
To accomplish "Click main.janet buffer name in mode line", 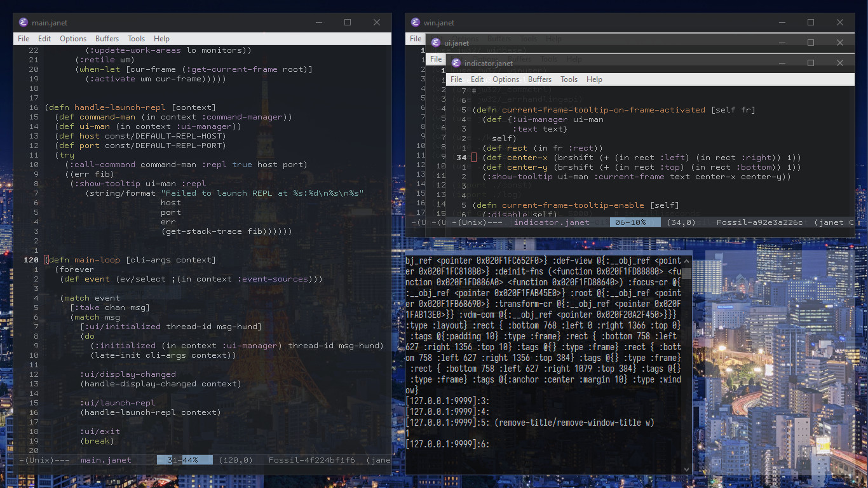I will 106,460.
